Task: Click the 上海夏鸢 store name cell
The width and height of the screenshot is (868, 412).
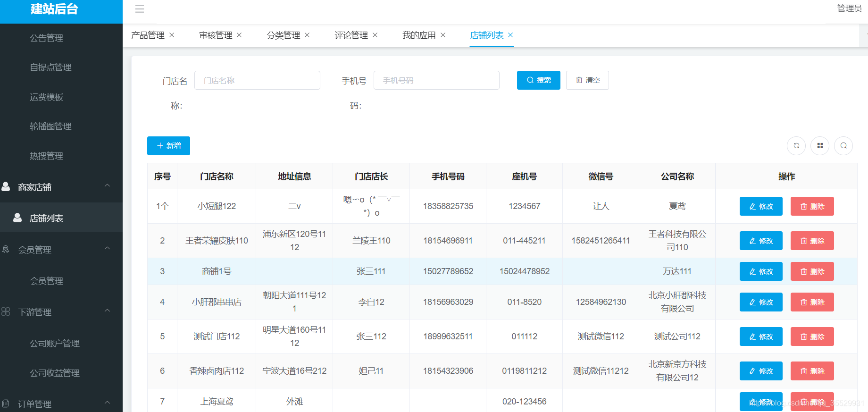Action: 217,402
